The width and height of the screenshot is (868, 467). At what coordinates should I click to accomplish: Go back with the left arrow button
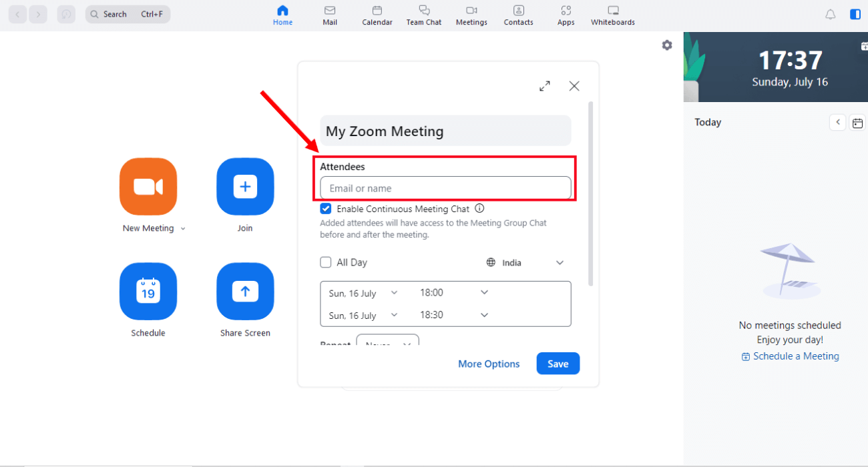click(17, 14)
